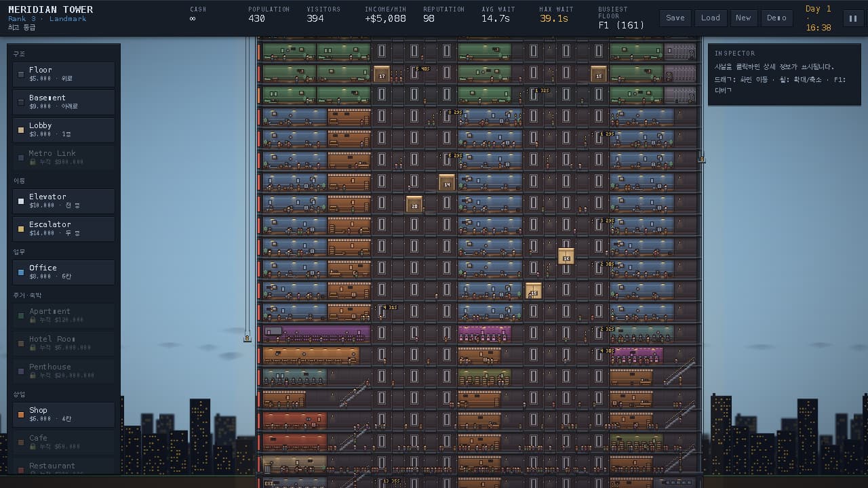The width and height of the screenshot is (868, 488).
Task: Open the Demo mode
Action: click(776, 18)
